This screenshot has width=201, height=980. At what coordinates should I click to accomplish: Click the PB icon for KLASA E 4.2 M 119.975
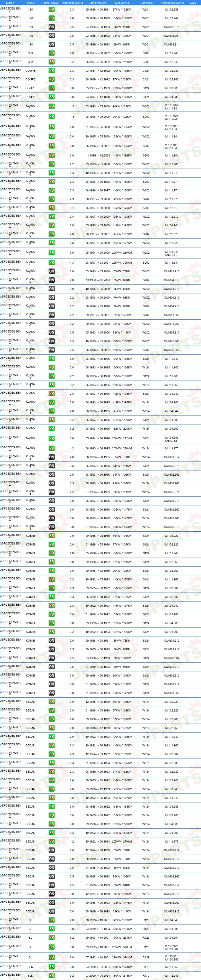51,448
